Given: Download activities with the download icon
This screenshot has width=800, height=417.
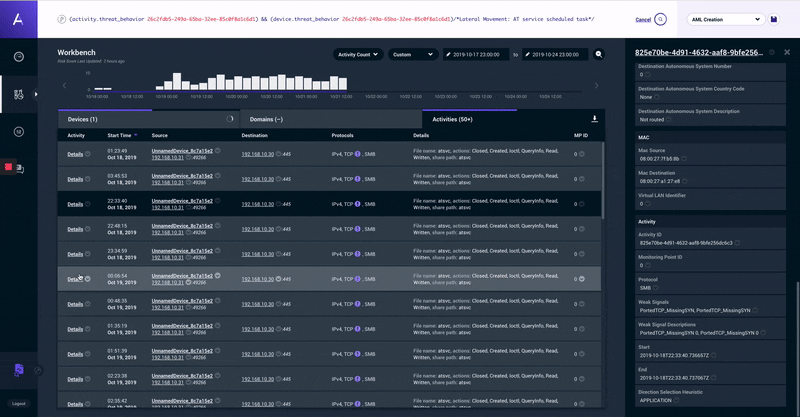Looking at the screenshot, I should coord(594,119).
